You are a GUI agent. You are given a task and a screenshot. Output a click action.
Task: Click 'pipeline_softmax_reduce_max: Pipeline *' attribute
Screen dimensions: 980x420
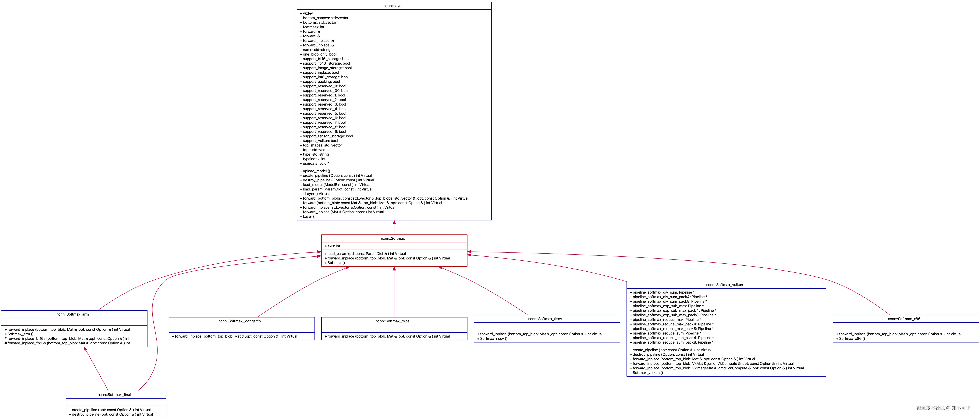coord(665,320)
